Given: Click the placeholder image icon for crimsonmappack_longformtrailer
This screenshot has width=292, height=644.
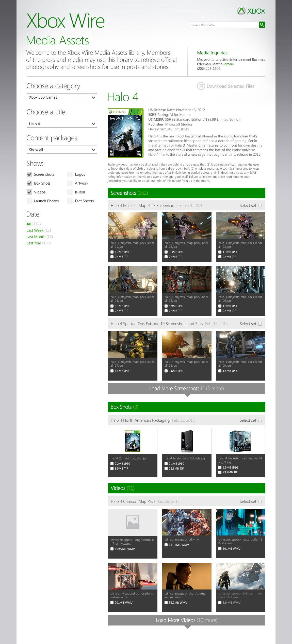Looking at the screenshot, I should click(133, 522).
